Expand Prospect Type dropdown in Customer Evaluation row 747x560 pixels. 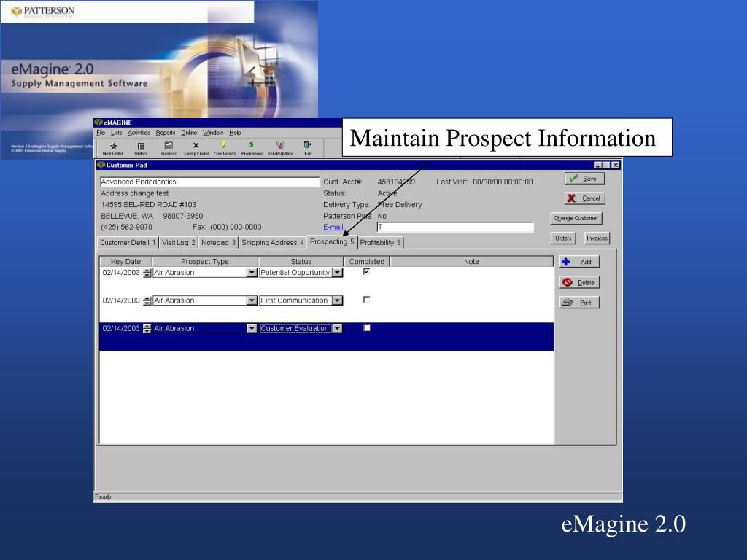click(x=252, y=329)
